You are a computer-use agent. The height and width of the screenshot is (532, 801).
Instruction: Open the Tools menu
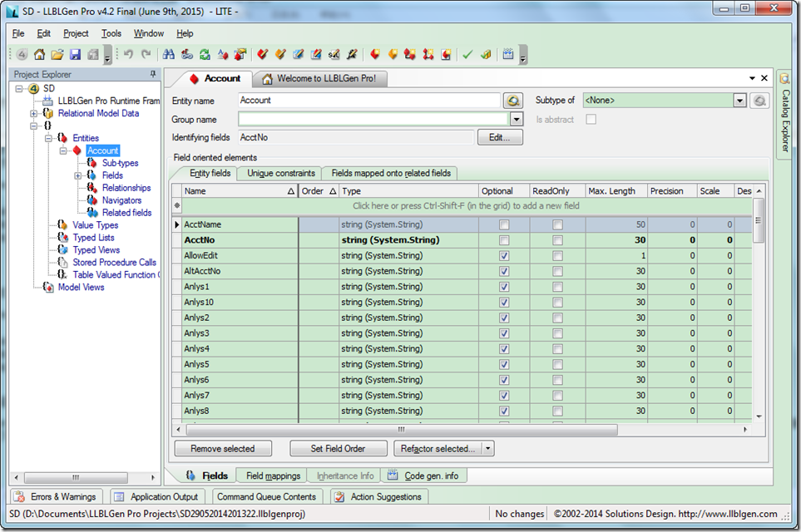pos(111,33)
